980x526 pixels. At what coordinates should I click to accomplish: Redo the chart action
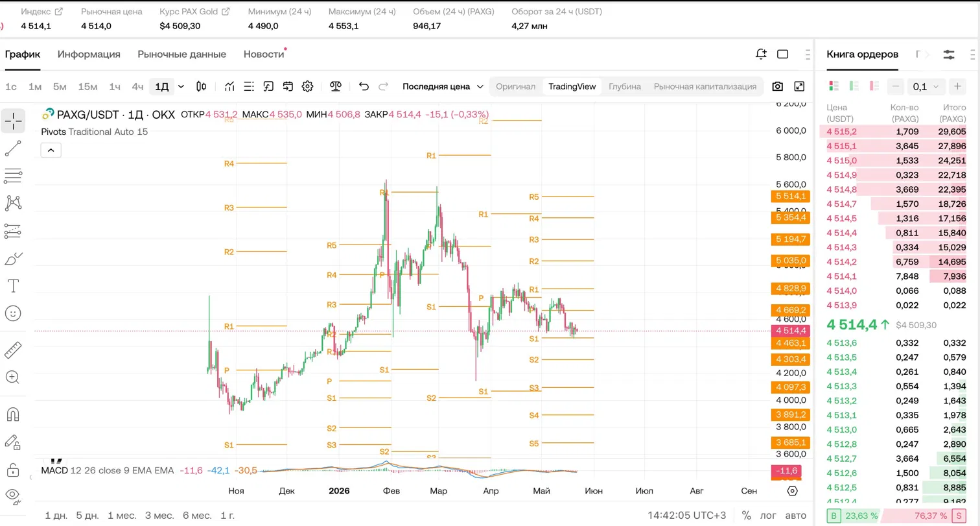383,86
